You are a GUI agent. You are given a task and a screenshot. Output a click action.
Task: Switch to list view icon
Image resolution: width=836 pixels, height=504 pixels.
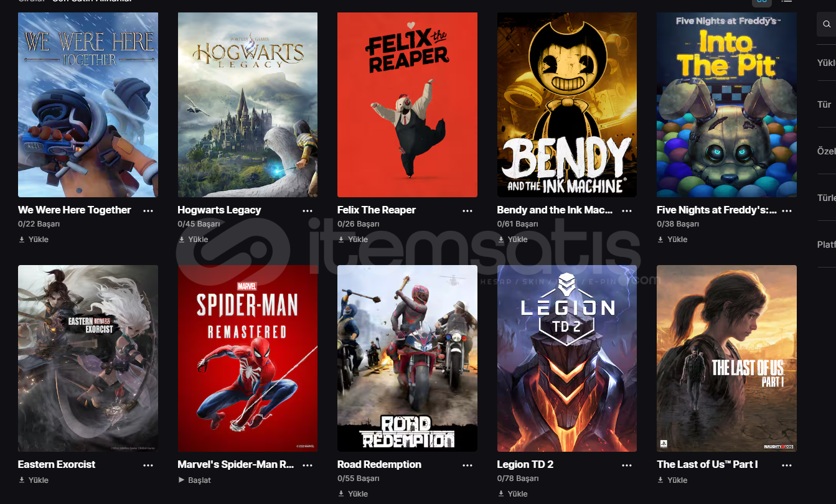click(787, 1)
